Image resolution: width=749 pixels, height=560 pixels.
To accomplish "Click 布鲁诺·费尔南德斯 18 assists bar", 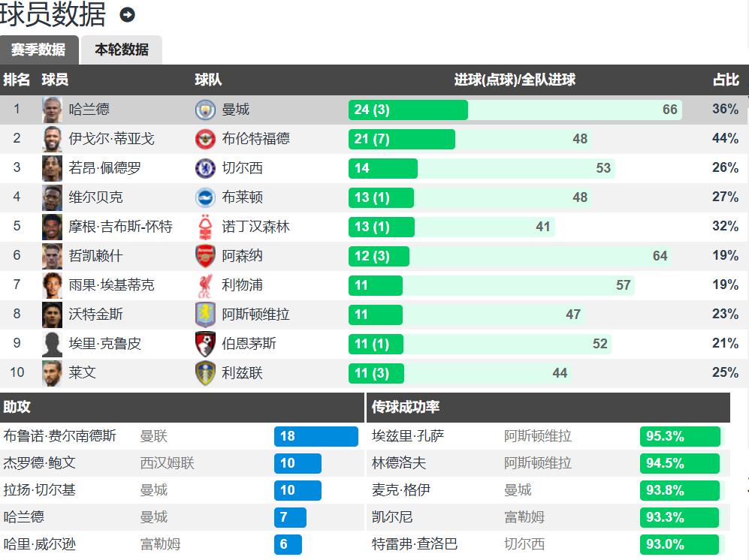I will pyautogui.click(x=316, y=436).
